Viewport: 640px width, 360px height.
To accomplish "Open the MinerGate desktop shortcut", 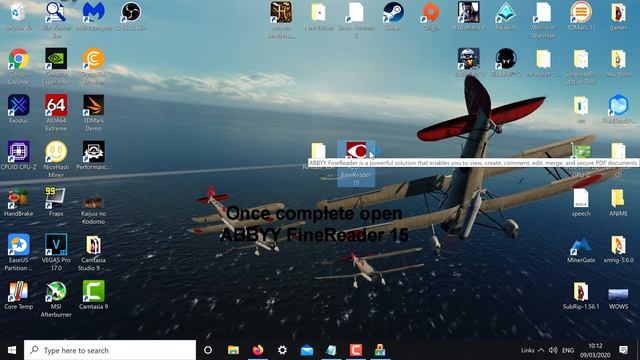I will pyautogui.click(x=581, y=249).
